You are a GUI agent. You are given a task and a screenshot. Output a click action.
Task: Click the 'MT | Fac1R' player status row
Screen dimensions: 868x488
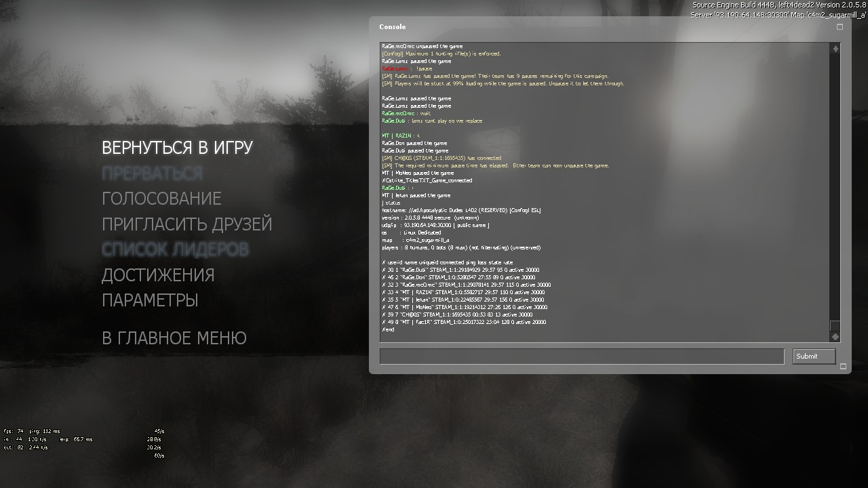pyautogui.click(x=464, y=322)
